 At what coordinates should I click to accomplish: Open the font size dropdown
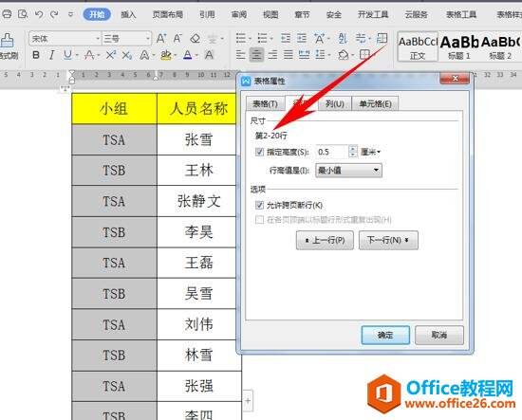tap(147, 39)
